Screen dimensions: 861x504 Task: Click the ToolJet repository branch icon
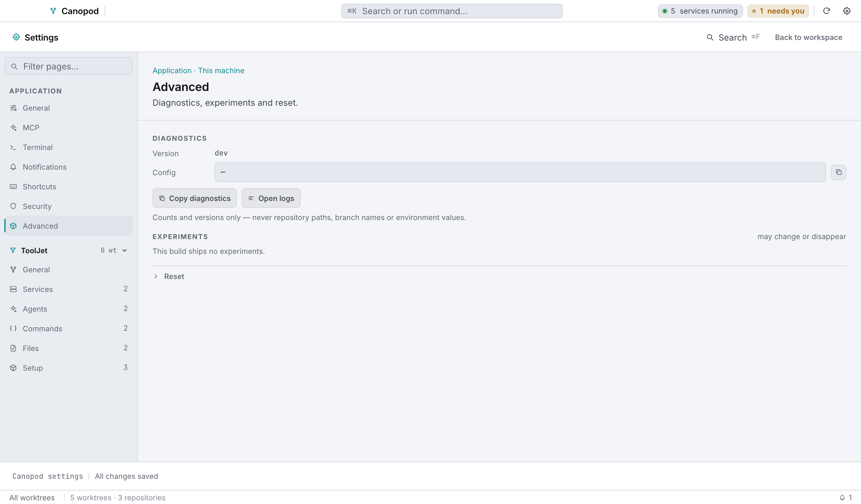pyautogui.click(x=13, y=250)
